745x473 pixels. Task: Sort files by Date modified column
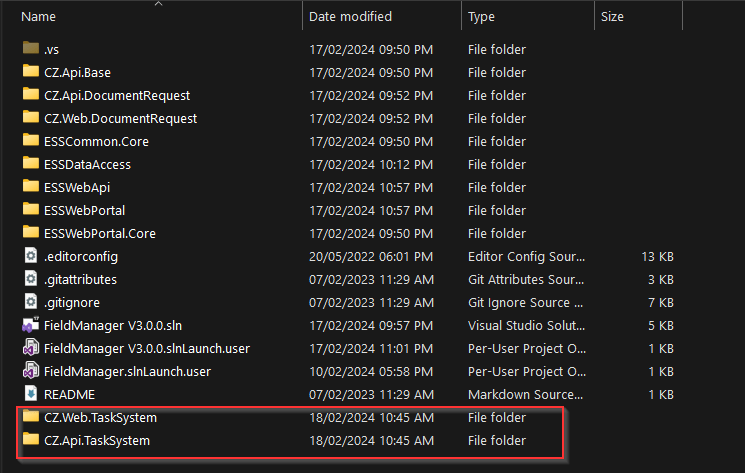click(350, 17)
